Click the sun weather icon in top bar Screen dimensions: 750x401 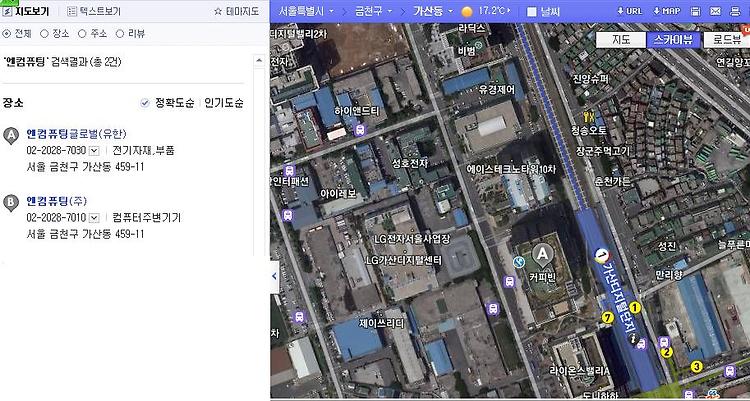pos(467,11)
